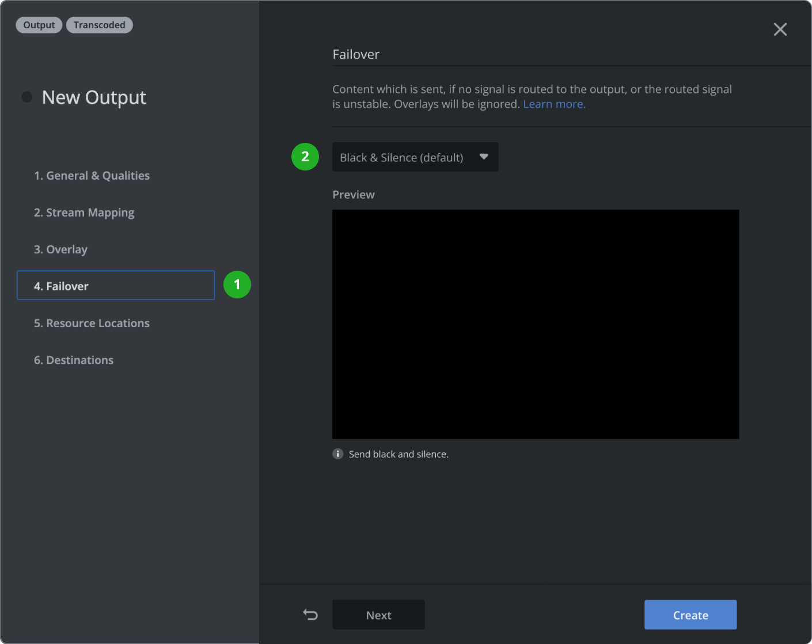Jump to the Destinations step
The height and width of the screenshot is (644, 812).
pyautogui.click(x=74, y=360)
